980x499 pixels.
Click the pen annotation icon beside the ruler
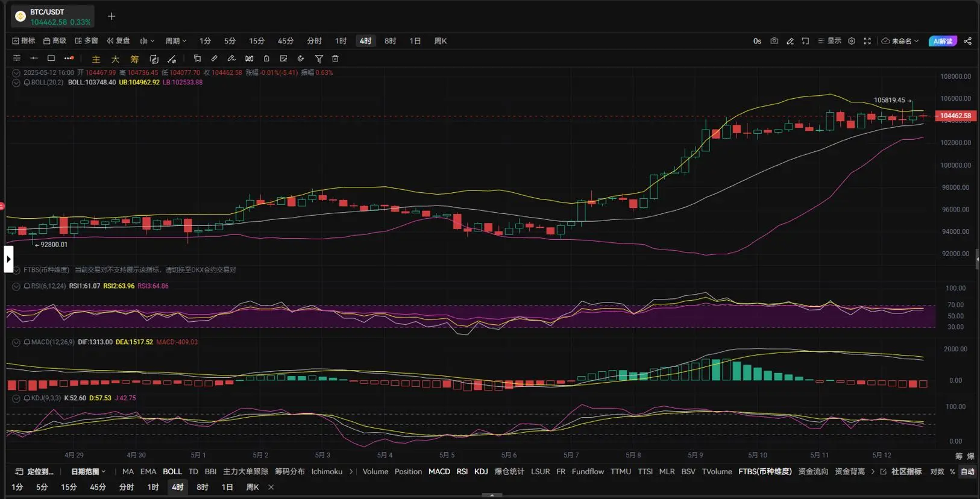pyautogui.click(x=231, y=58)
